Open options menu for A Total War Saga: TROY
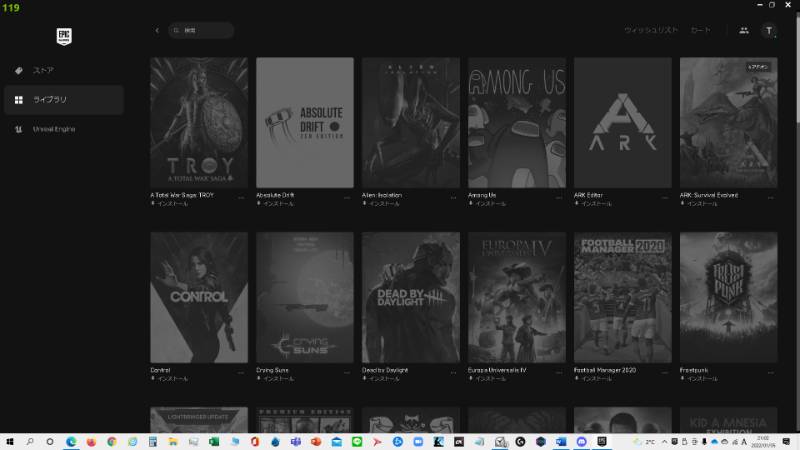This screenshot has width=800, height=450. (x=241, y=198)
